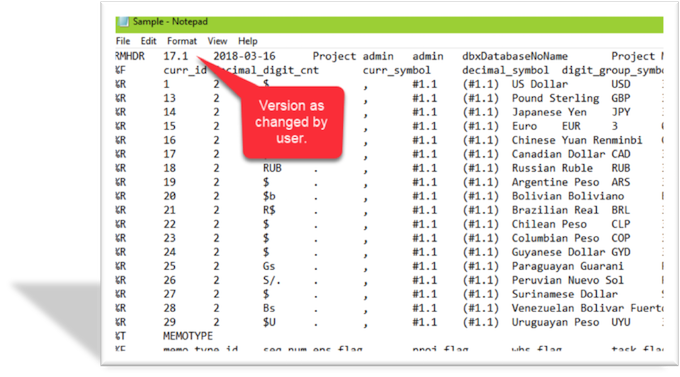This screenshot has height=377, width=680.
Task: Open the Edit menu
Action: (x=148, y=41)
